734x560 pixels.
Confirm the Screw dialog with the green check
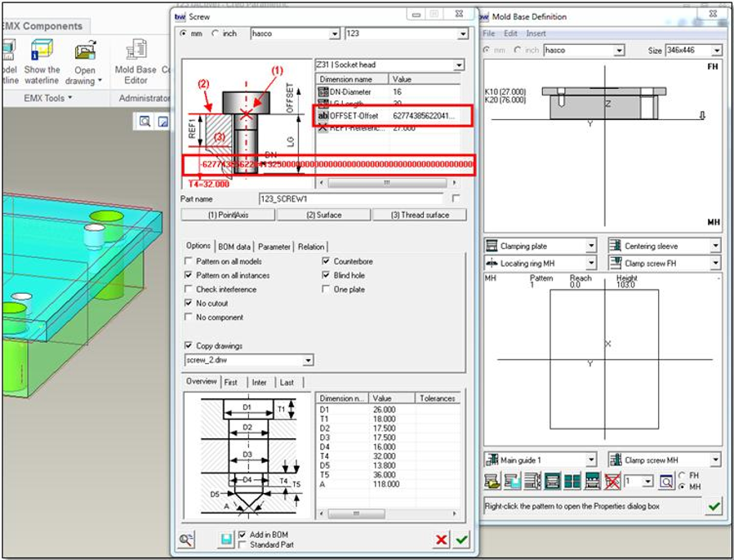click(x=461, y=540)
